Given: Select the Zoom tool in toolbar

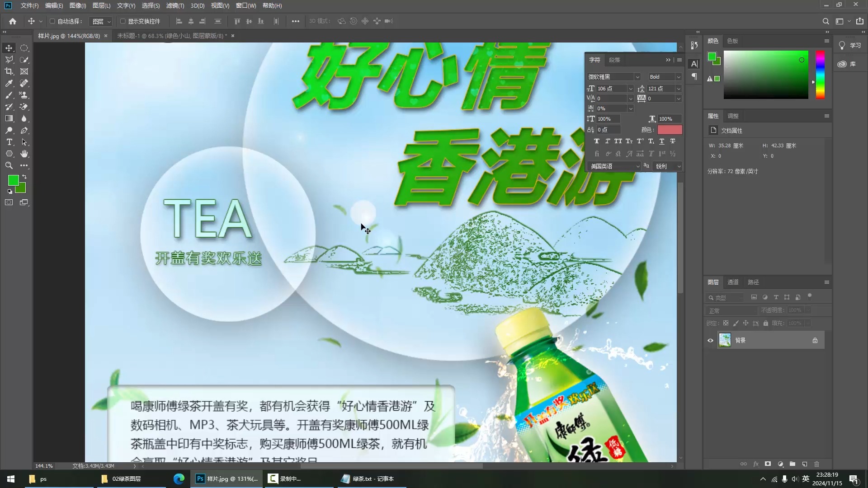Looking at the screenshot, I should coord(9,165).
